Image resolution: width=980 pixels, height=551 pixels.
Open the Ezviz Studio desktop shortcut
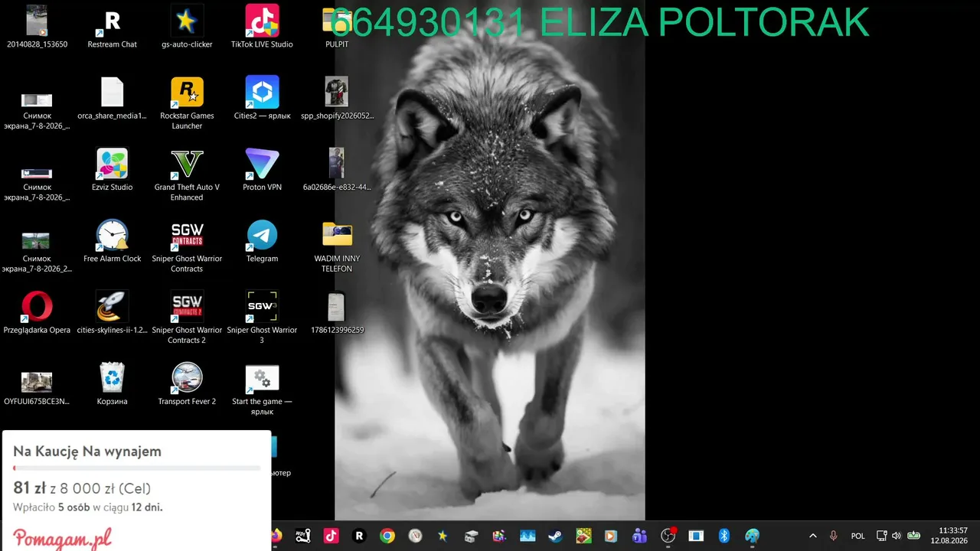click(x=112, y=170)
